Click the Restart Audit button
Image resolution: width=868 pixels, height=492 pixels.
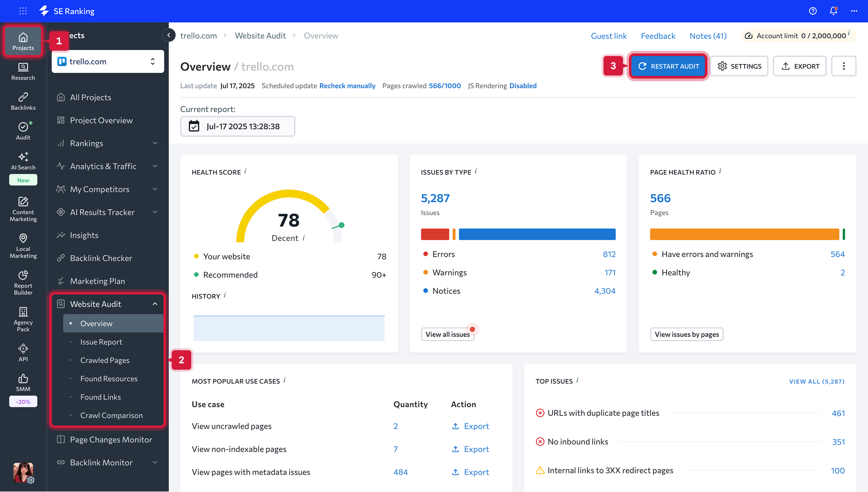(668, 66)
